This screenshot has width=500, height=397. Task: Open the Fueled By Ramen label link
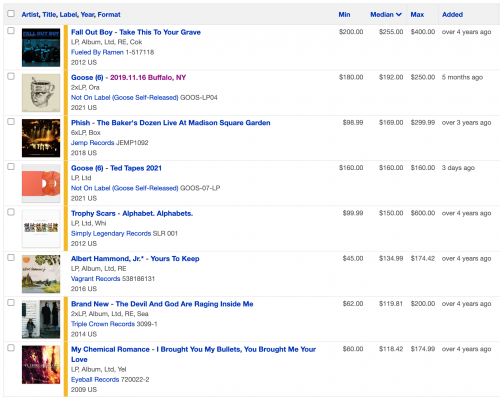[97, 52]
